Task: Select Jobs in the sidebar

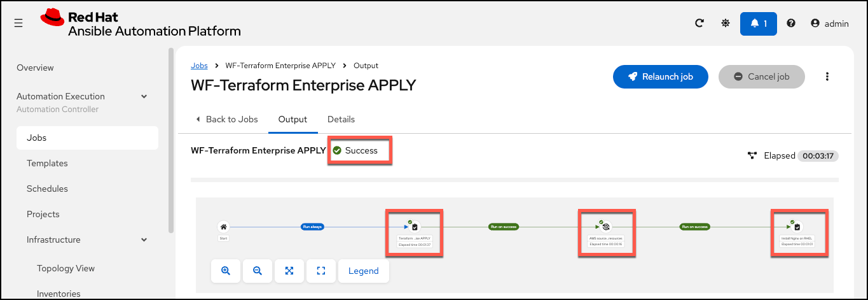Action: [87, 138]
